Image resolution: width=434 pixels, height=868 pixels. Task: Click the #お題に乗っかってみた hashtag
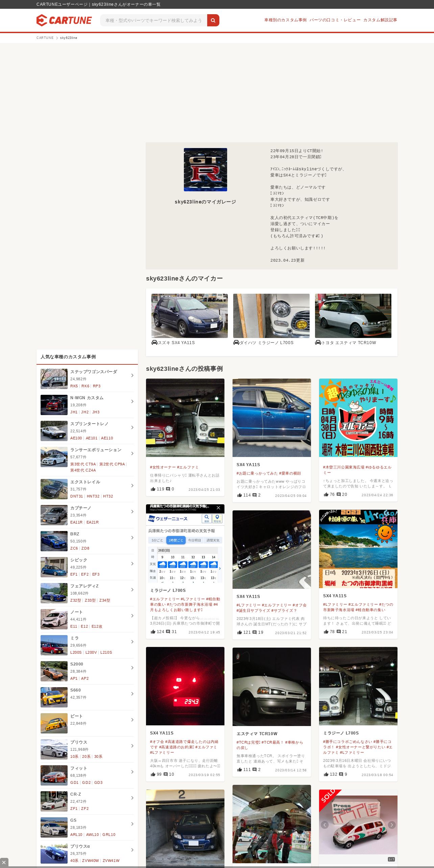pyautogui.click(x=257, y=473)
